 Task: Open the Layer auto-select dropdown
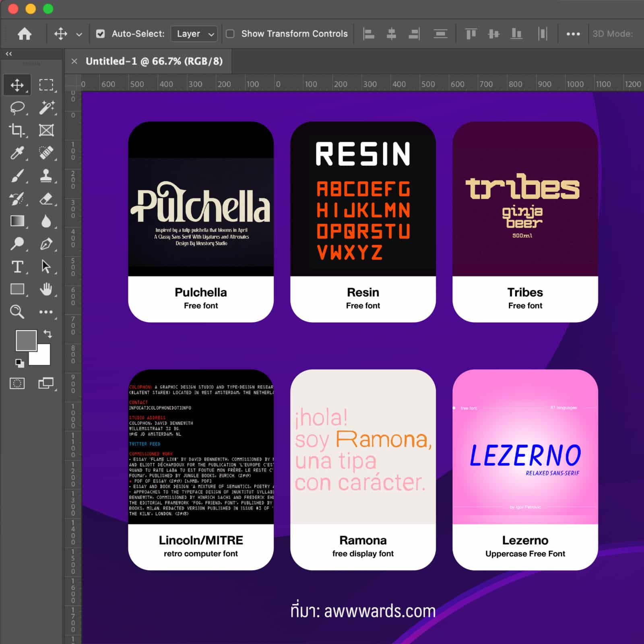[194, 34]
